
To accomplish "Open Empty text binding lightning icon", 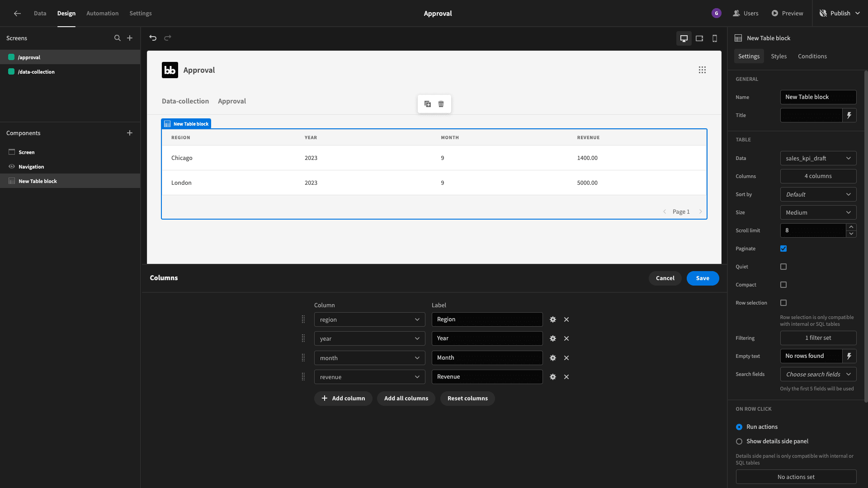I will 849,356.
